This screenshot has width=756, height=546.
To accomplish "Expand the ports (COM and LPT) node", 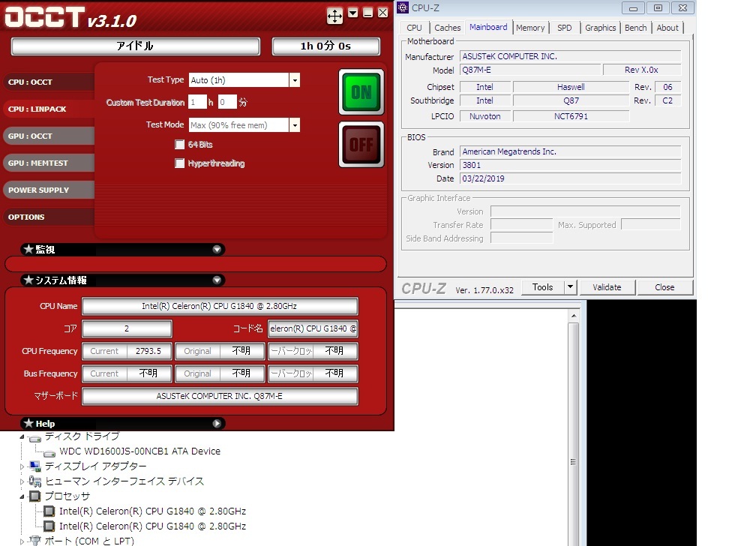I will (22, 541).
